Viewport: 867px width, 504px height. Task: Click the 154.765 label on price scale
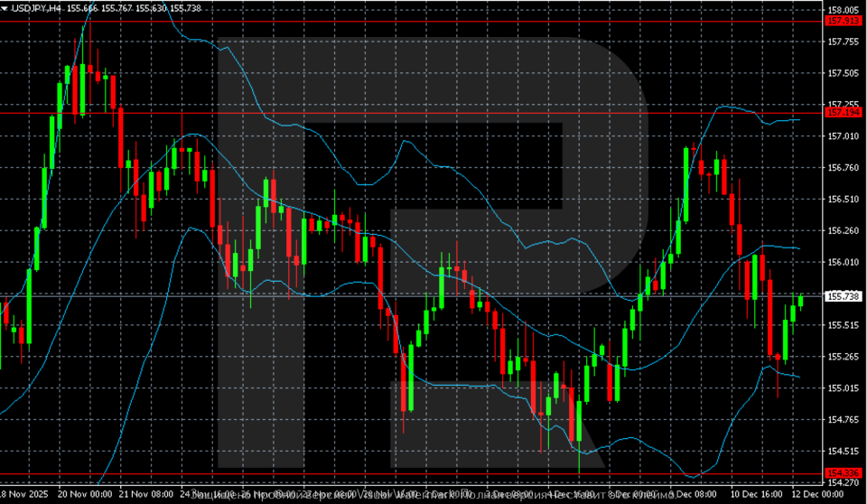(x=843, y=420)
